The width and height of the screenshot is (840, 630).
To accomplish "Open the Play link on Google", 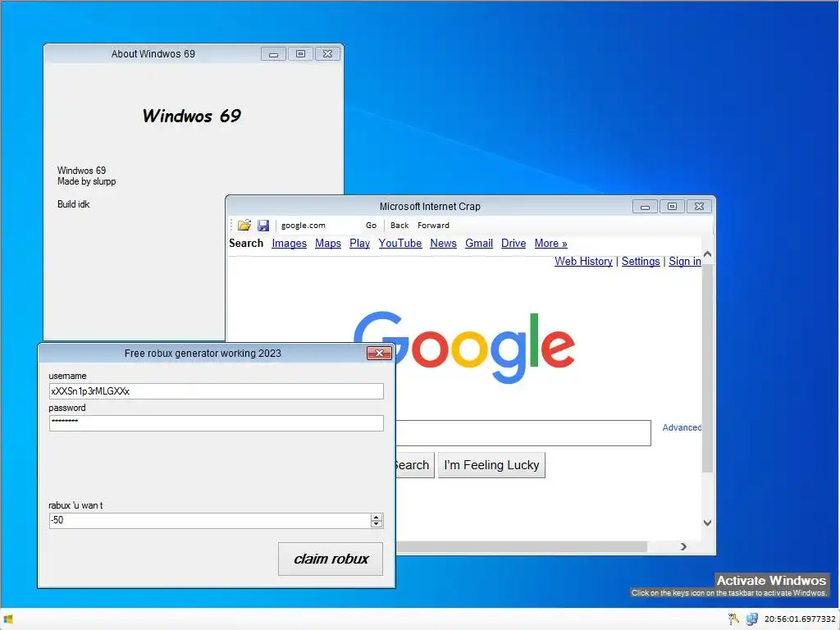I will pyautogui.click(x=359, y=243).
